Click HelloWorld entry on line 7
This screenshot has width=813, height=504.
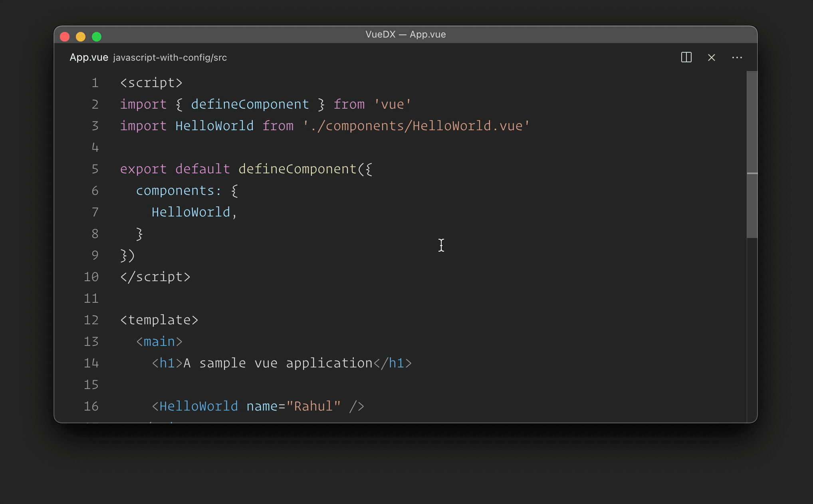191,212
